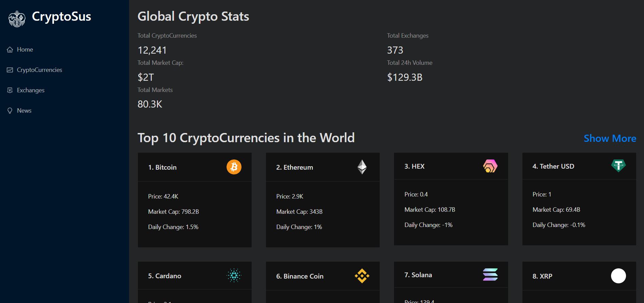Image resolution: width=644 pixels, height=303 pixels.
Task: Open the CryptoCurrencies sidebar menu item
Action: 39,70
